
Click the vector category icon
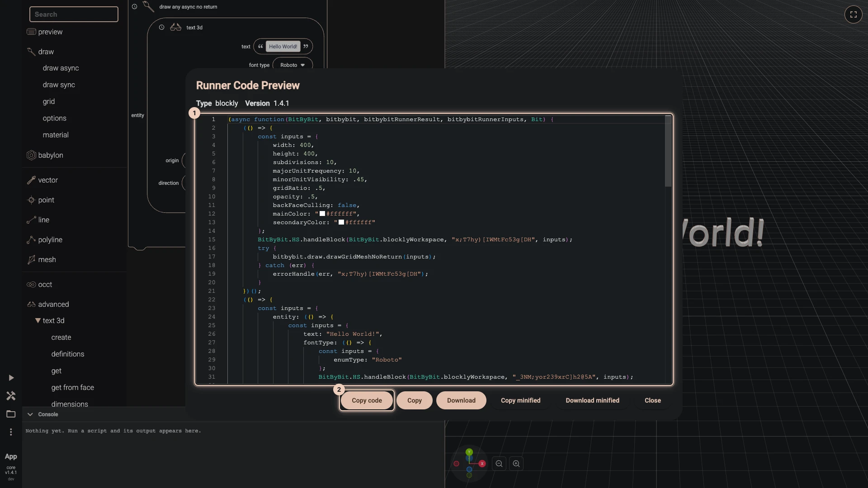coord(31,180)
